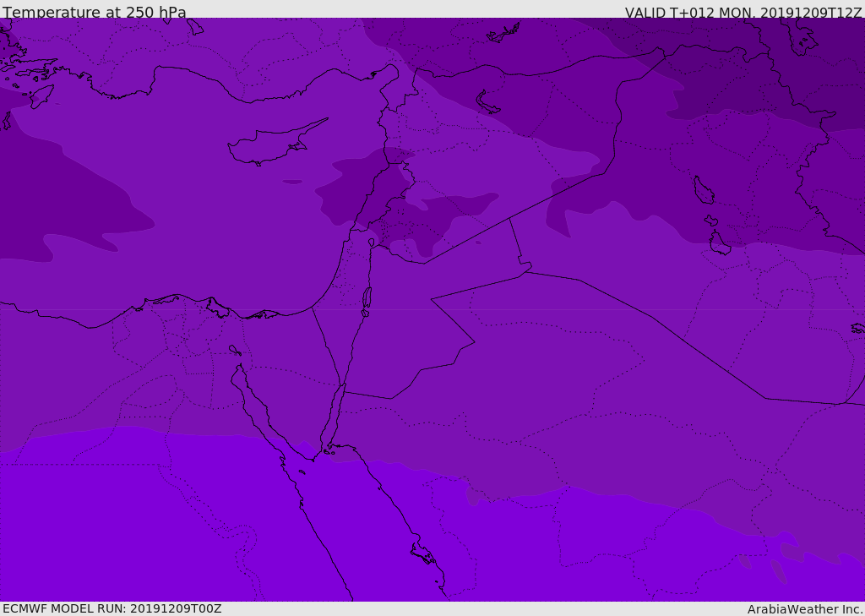
Task: Click the 'ECMWF MODEL RUN: 20191209T00Z' footer text
Action: pyautogui.click(x=112, y=608)
